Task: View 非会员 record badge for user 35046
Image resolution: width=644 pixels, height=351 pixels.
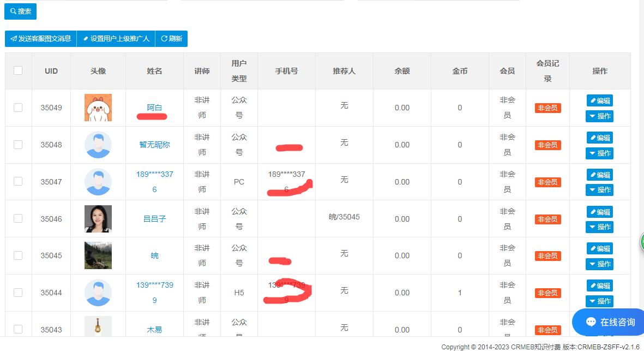Action: (547, 219)
